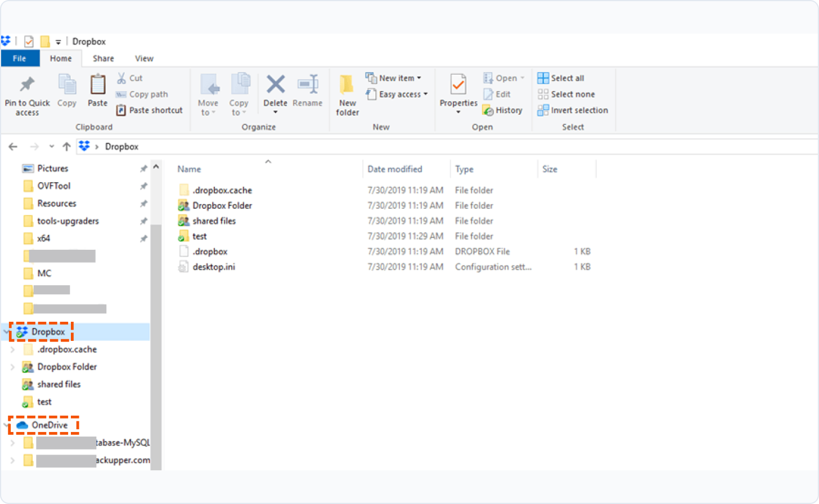The image size is (819, 504).
Task: Click the Rename icon
Action: [x=308, y=84]
